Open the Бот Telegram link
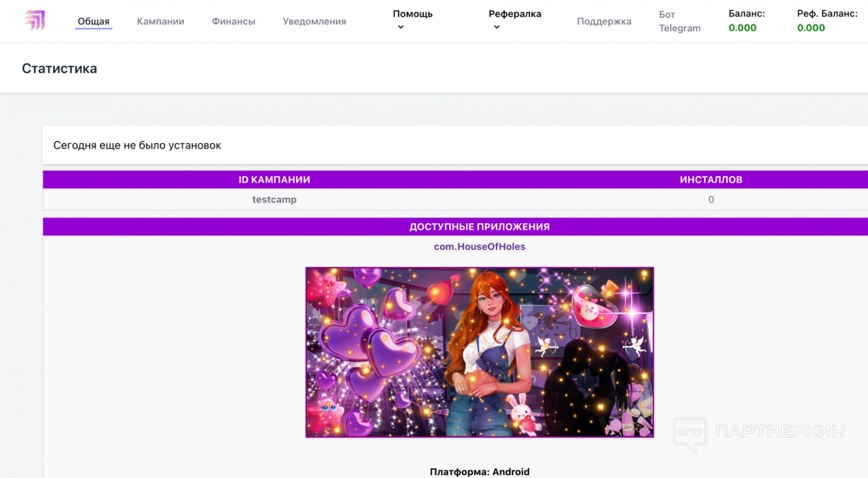Image resolution: width=868 pixels, height=478 pixels. point(679,21)
